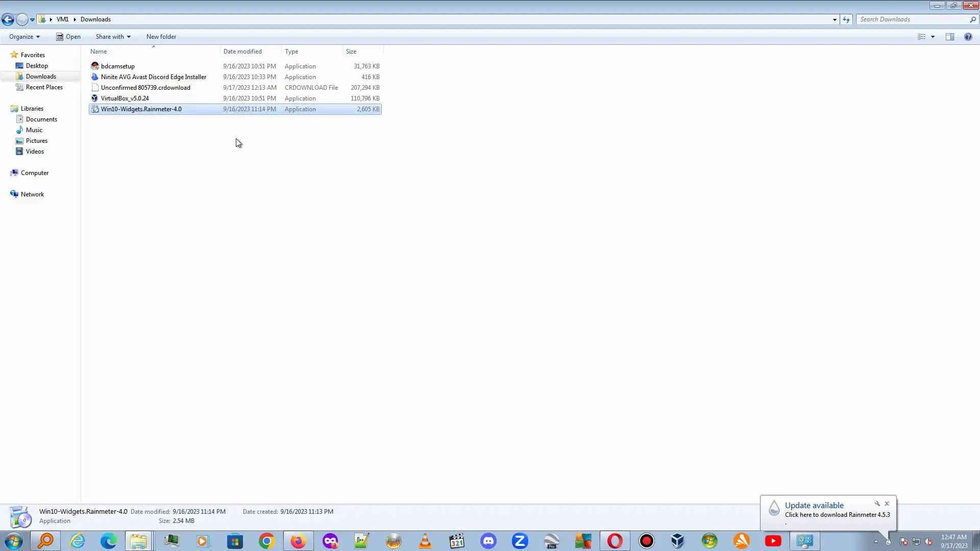
Task: Open address bar history dropdown arrow
Action: coord(835,19)
